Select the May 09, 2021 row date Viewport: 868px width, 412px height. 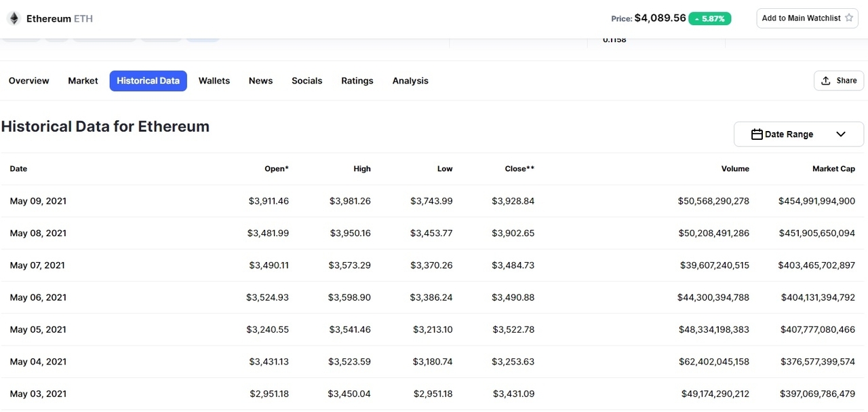pyautogui.click(x=38, y=201)
